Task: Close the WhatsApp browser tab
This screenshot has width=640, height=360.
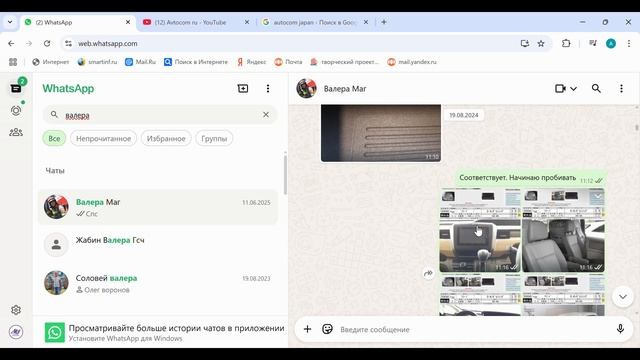Action: point(128,22)
